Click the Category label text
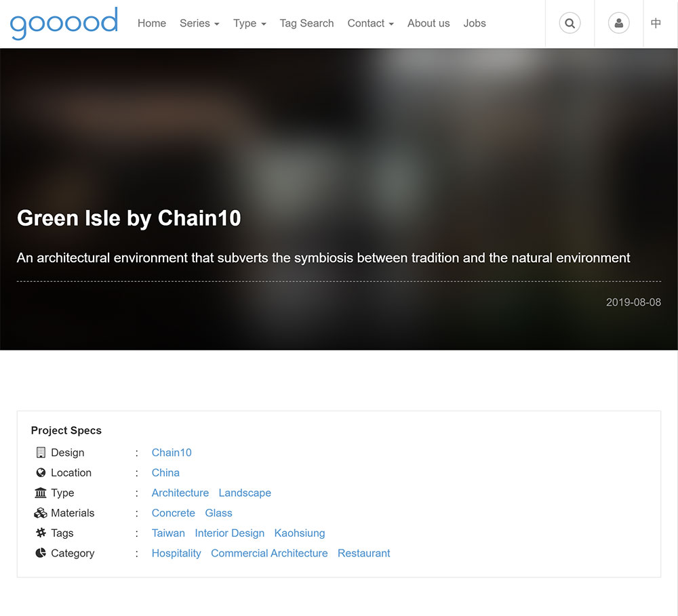Image resolution: width=678 pixels, height=616 pixels. (x=73, y=554)
